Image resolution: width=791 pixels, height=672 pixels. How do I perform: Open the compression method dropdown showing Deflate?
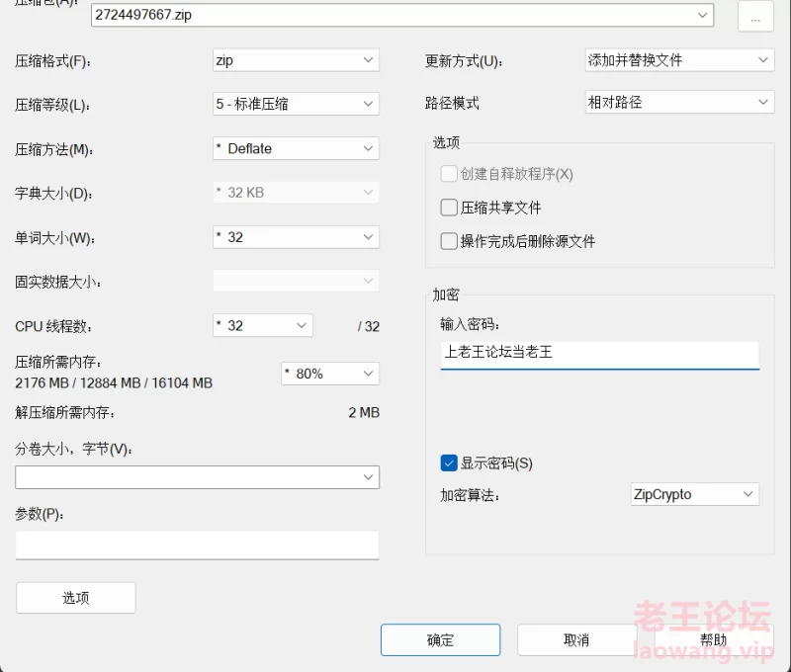point(296,148)
